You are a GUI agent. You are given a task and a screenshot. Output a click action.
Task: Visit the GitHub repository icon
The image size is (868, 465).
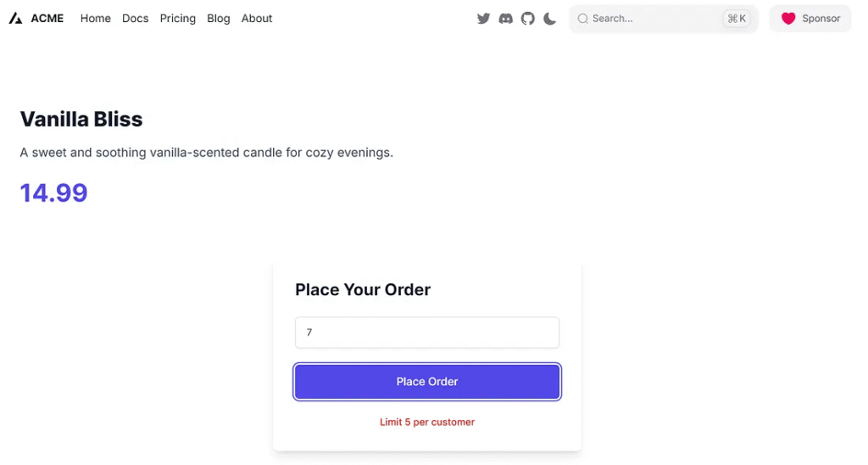527,19
